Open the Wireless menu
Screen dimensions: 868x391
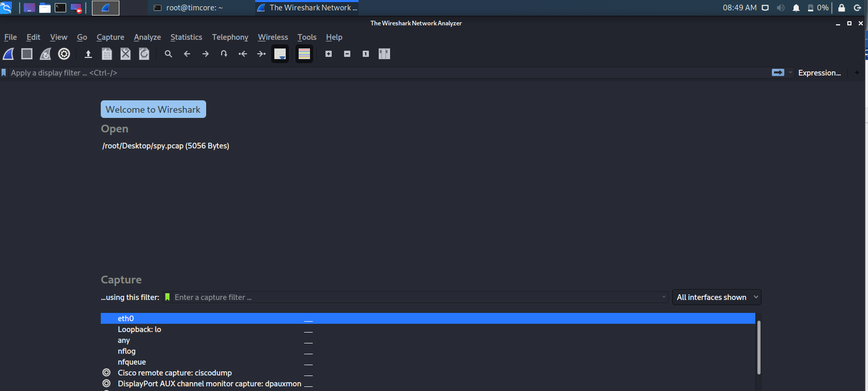coord(273,37)
